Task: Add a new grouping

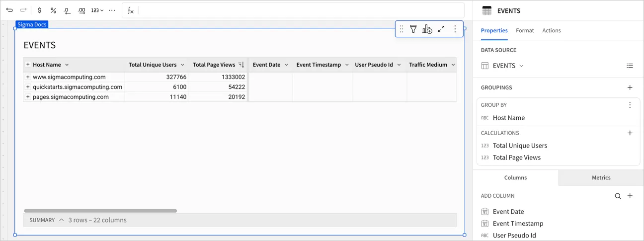Action: (630, 87)
